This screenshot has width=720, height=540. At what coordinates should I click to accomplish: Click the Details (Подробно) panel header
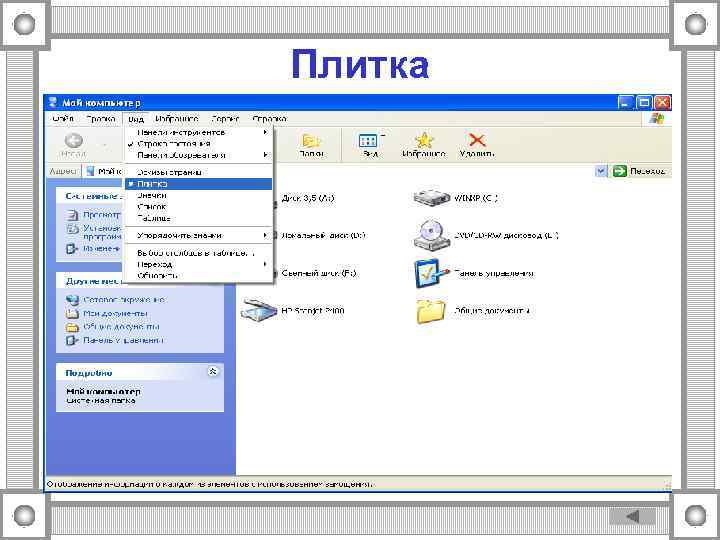[x=140, y=372]
